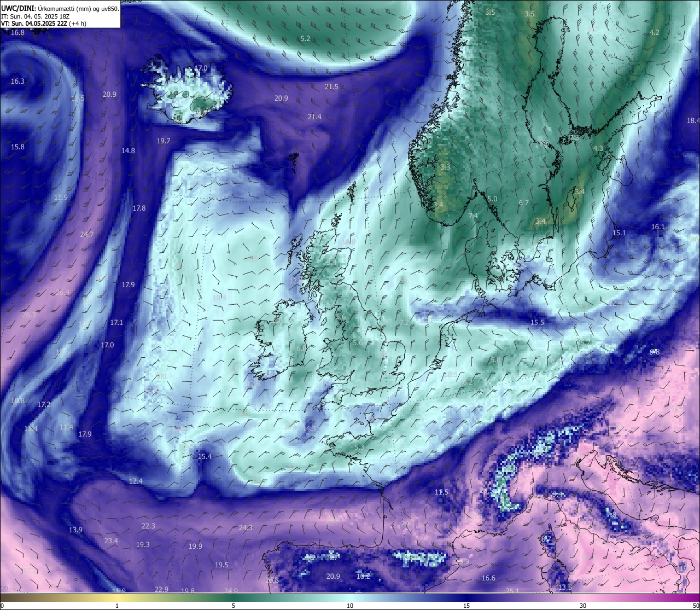Select the 13.9 value label
The height and width of the screenshot is (610, 700).
click(75, 530)
